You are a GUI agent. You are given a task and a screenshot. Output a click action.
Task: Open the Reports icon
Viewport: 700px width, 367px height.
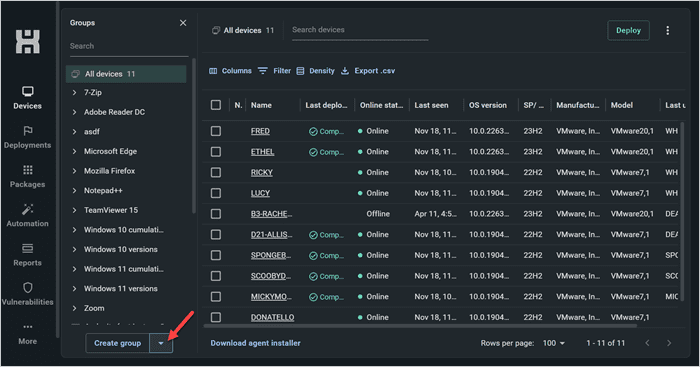28,248
